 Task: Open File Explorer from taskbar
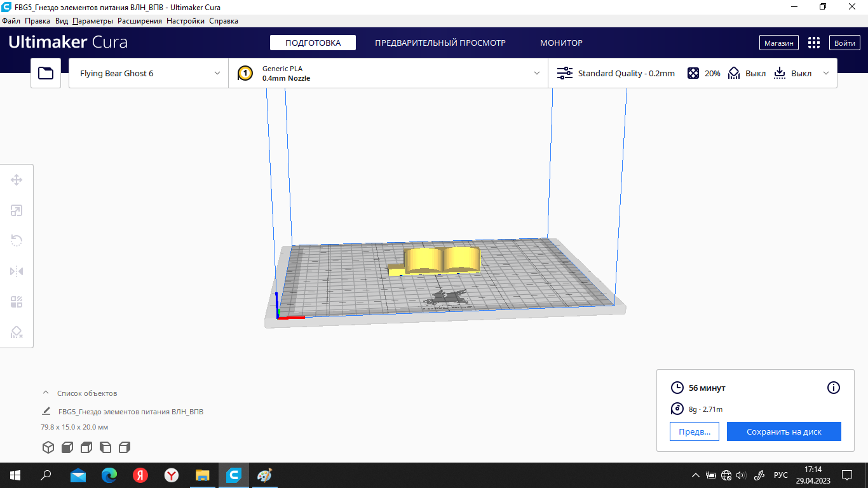tap(203, 475)
